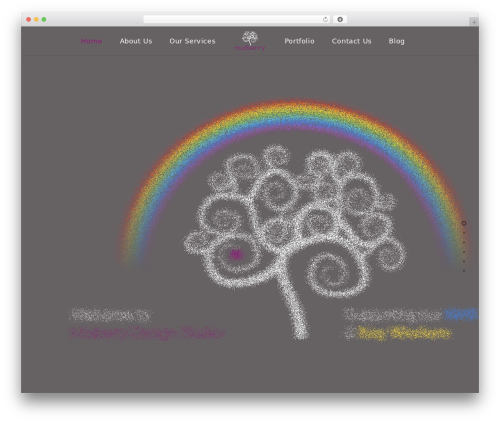Open the Blog link in the navigation

(396, 41)
